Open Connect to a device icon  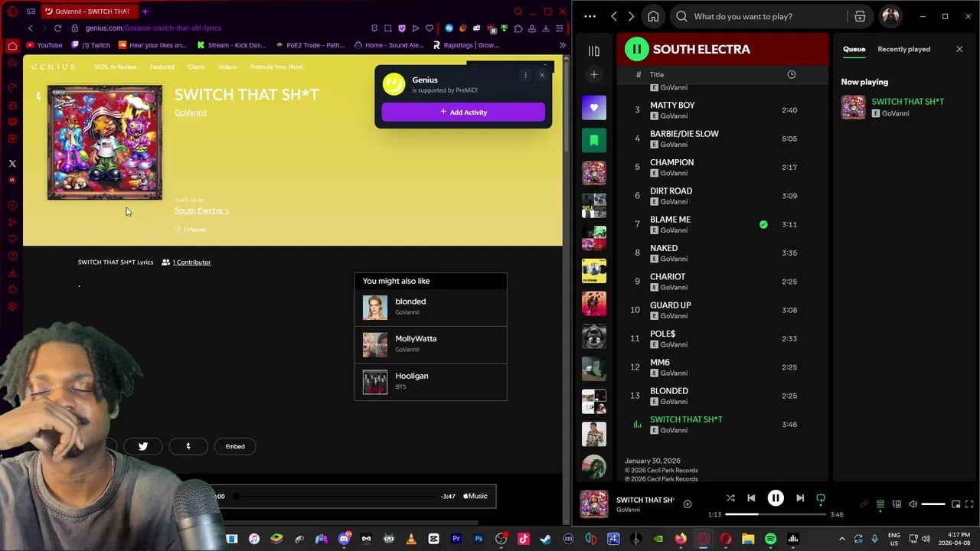[x=897, y=504]
